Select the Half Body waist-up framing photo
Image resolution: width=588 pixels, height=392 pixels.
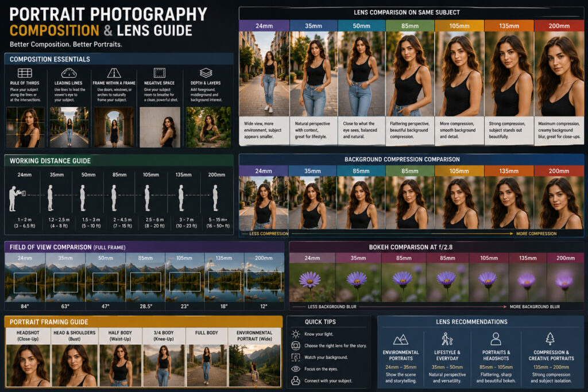coord(120,366)
